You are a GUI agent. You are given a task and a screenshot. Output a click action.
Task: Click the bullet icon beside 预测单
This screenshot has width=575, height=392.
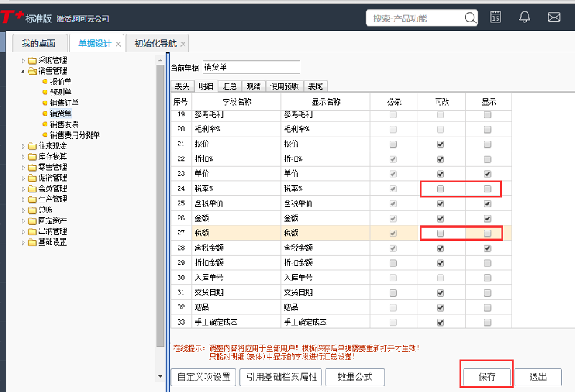pos(45,92)
